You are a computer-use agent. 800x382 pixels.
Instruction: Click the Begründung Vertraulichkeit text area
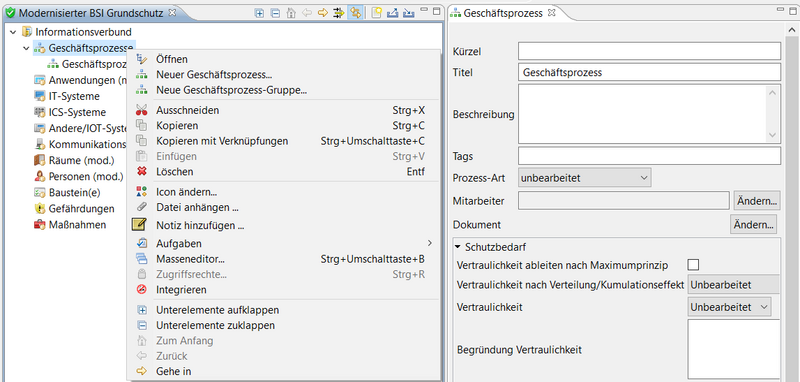tap(734, 349)
